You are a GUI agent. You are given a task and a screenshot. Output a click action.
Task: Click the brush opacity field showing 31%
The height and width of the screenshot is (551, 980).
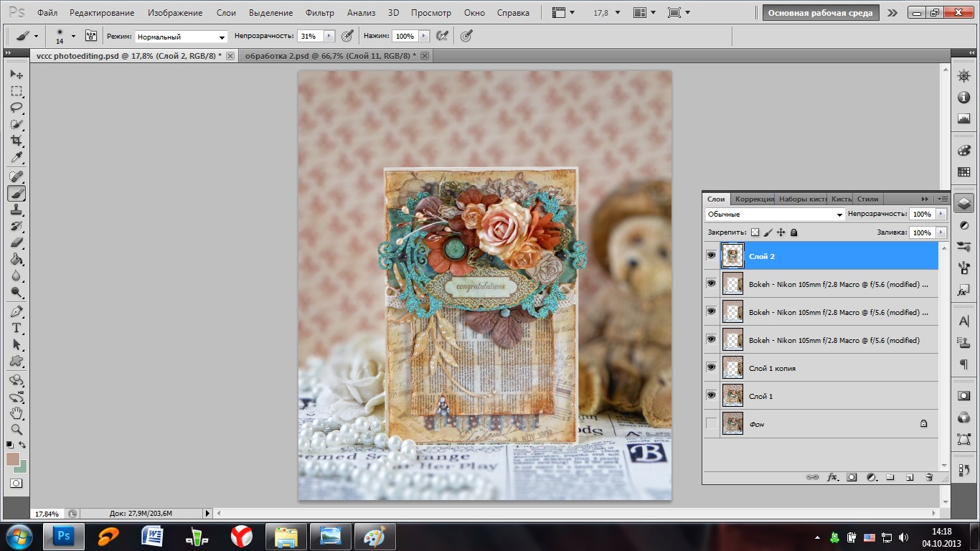[309, 36]
